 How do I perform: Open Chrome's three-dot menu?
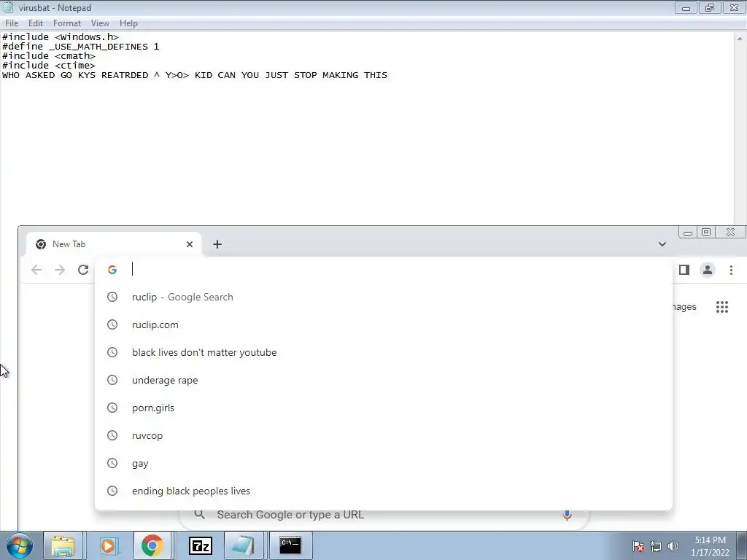[x=731, y=270]
